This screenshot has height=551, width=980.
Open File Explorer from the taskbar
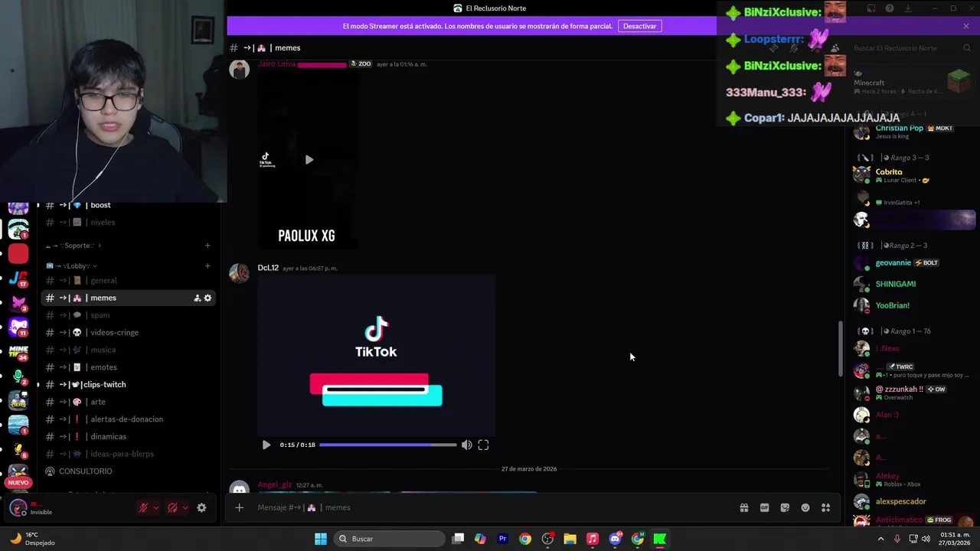tap(570, 539)
